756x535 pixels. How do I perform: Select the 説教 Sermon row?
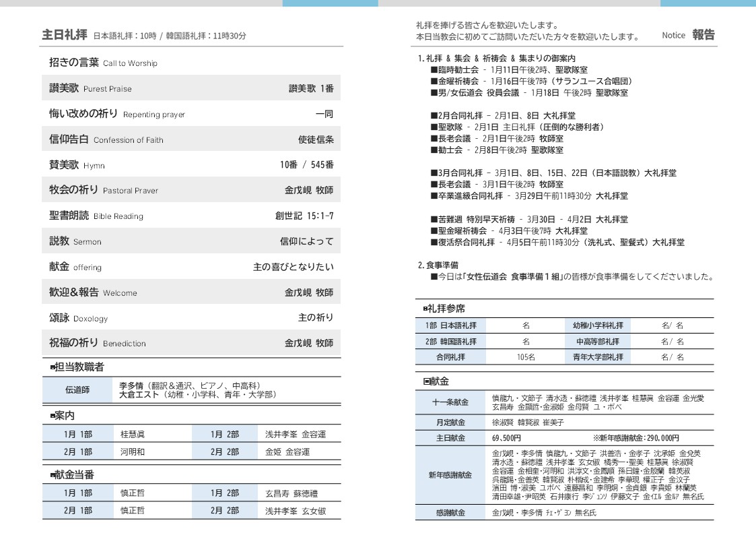191,241
